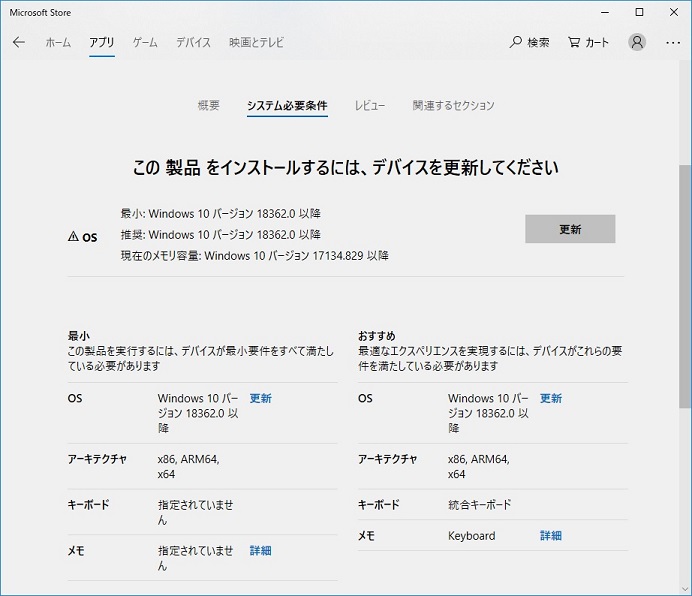
Task: Click the 推奨: Windows 10 version line
Action: click(221, 234)
